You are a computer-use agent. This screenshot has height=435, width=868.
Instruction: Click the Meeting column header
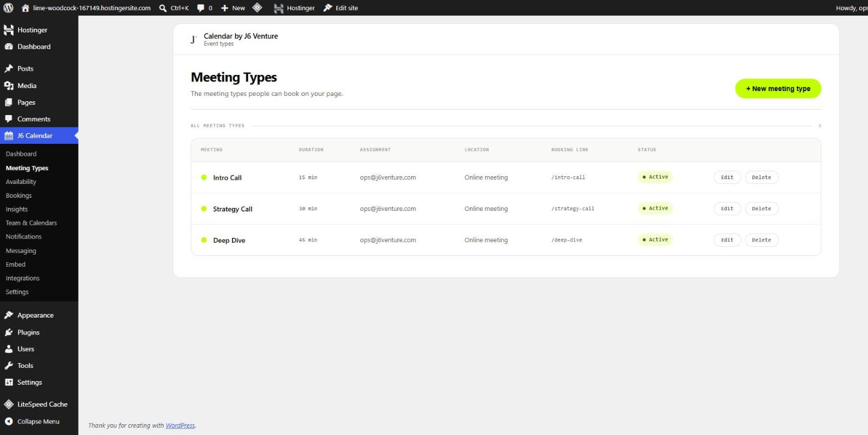click(212, 150)
